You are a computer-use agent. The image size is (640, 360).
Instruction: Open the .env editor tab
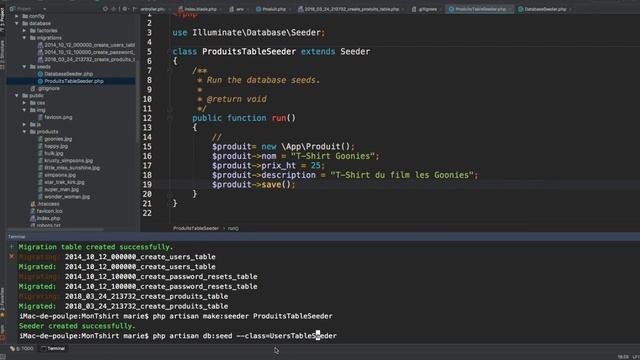point(237,9)
